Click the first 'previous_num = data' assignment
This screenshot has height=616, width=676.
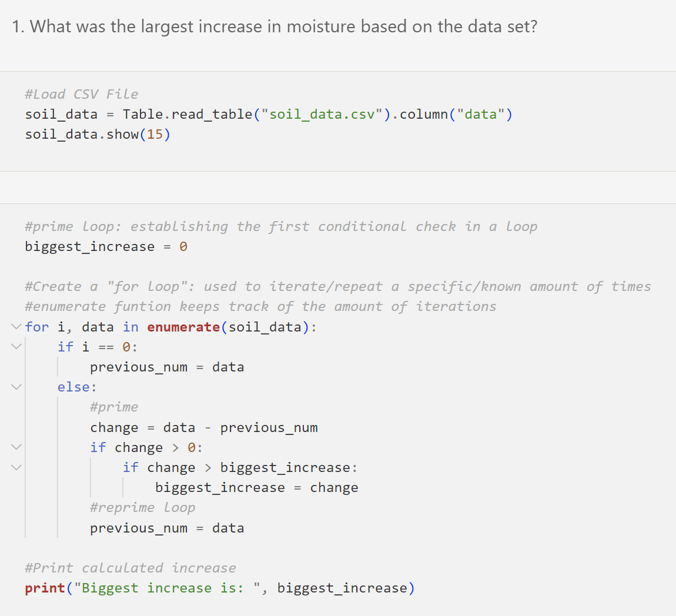(167, 367)
